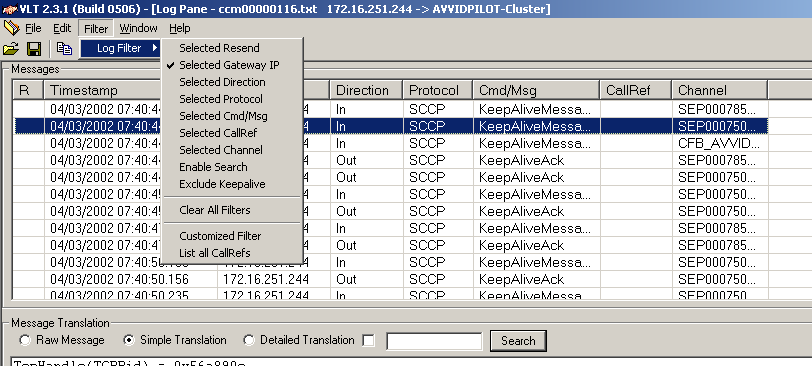Click the Copy toolbar icon
812x366 pixels.
pos(64,49)
